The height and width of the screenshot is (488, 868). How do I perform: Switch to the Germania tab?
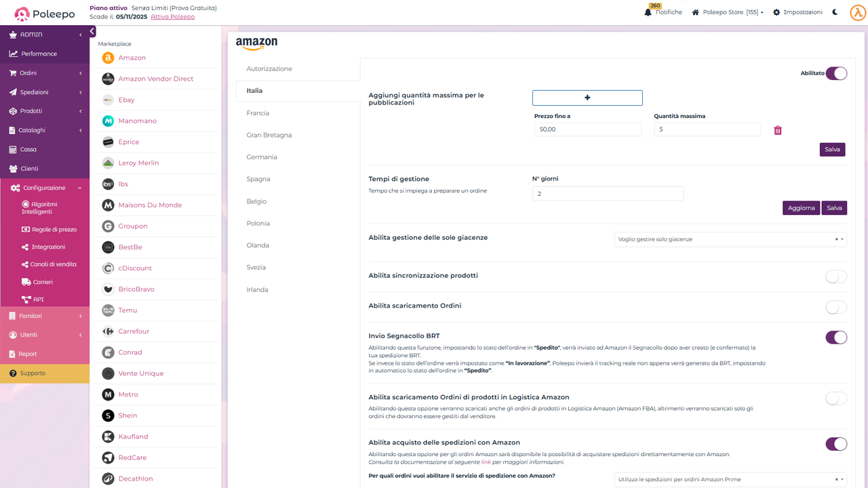click(x=262, y=157)
